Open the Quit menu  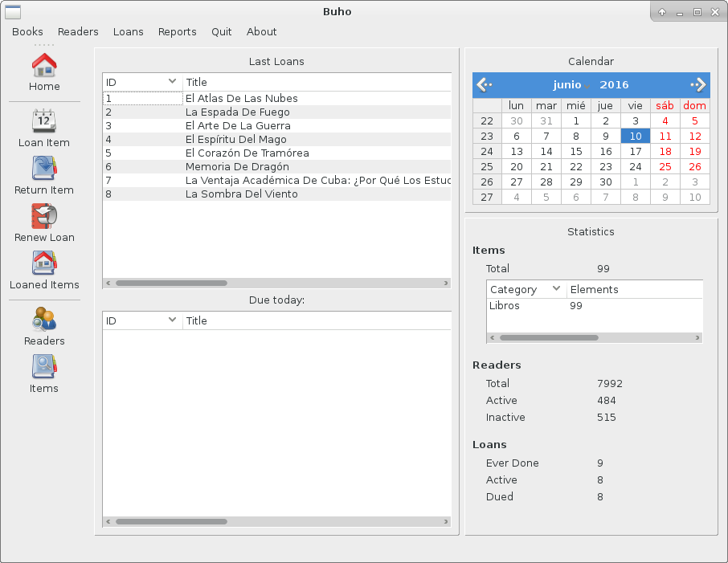222,31
